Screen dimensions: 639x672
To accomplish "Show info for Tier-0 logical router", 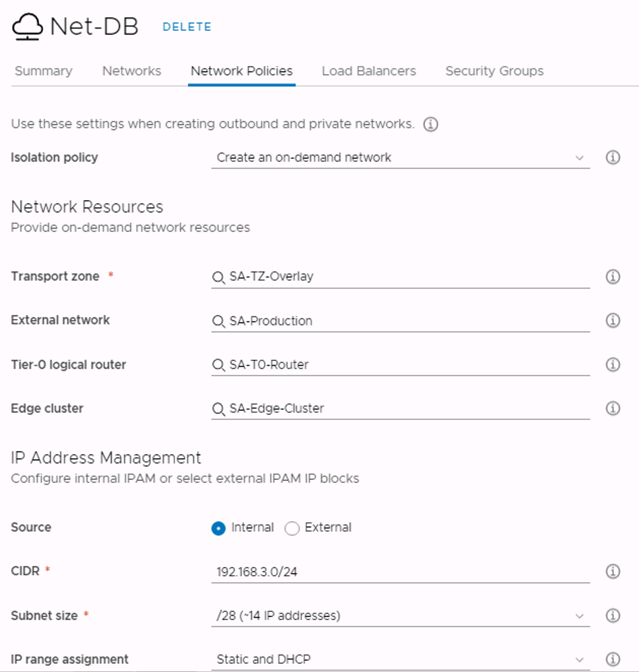I will 613,364.
